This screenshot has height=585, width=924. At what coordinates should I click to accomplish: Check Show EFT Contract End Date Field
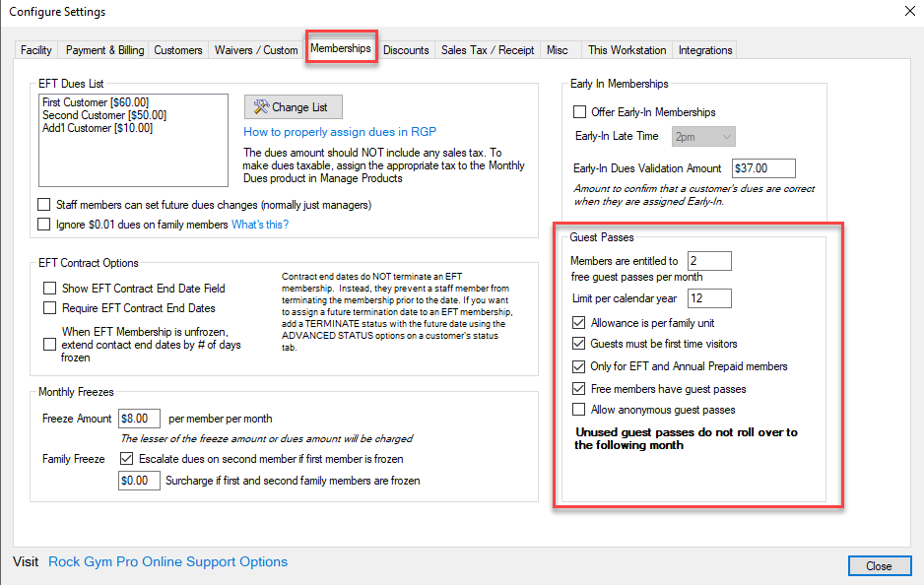pos(50,289)
